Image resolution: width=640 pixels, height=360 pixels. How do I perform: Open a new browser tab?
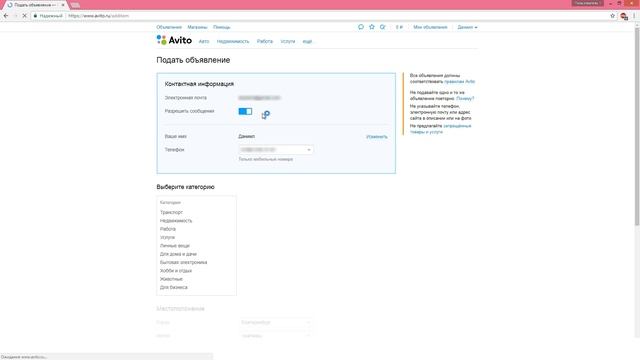click(x=75, y=5)
